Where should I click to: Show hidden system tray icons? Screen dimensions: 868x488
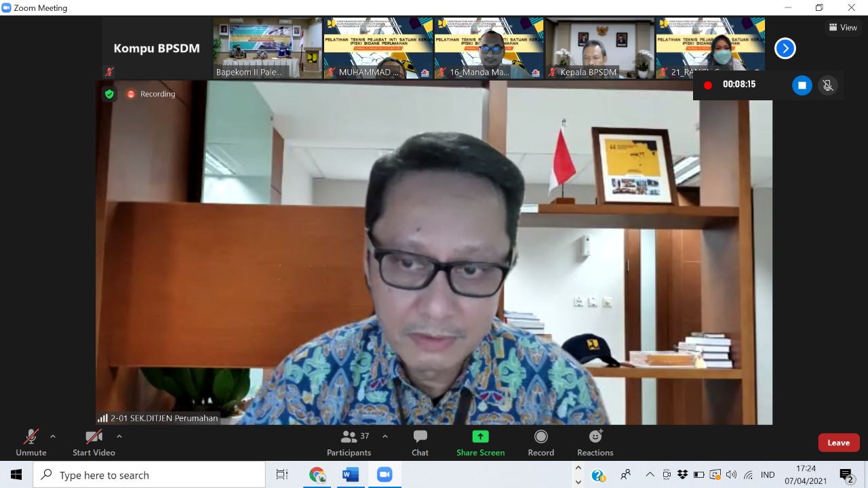[x=650, y=474]
